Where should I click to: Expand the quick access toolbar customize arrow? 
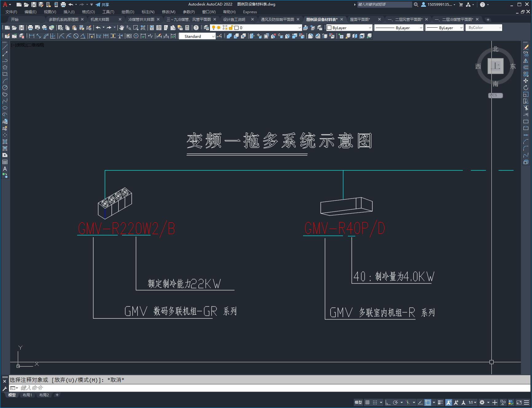coord(92,4)
